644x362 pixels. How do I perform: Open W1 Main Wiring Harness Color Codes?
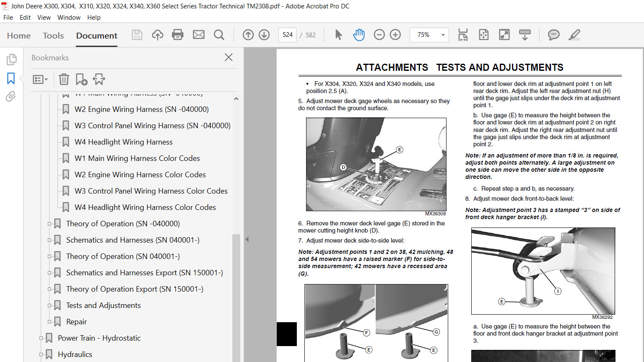tap(137, 158)
